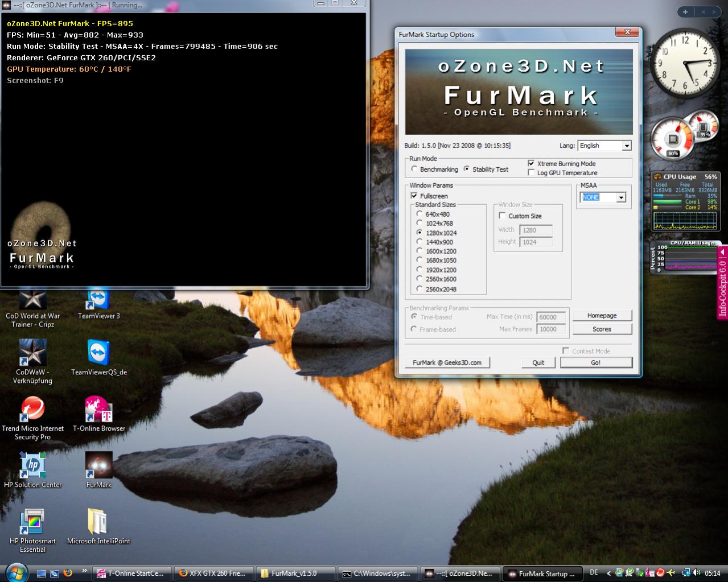Click the custom Height input field
The width and height of the screenshot is (728, 582).
point(536,242)
